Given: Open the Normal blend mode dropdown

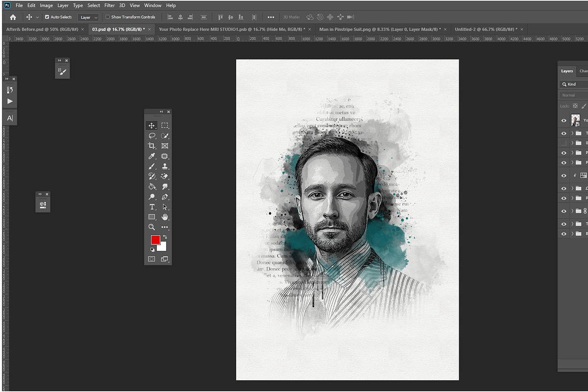Looking at the screenshot, I should (x=574, y=95).
